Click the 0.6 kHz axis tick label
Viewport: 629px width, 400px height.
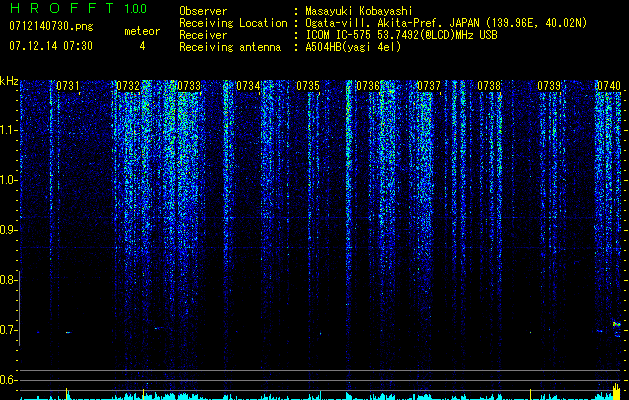[8, 380]
